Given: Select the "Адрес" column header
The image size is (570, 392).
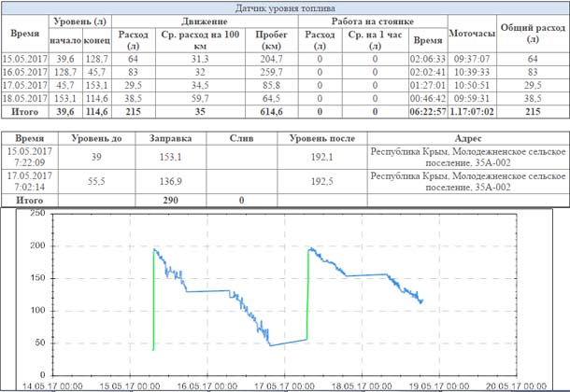Looking at the screenshot, I should coord(464,137).
